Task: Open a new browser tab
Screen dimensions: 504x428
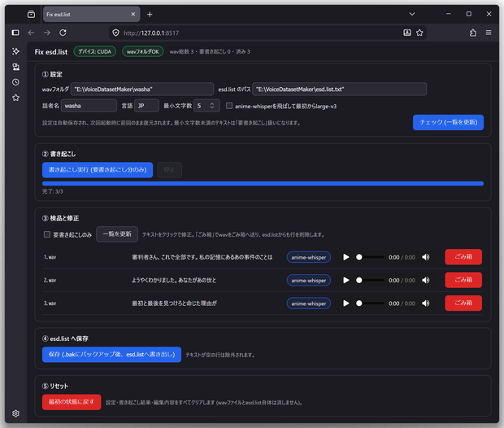Action: point(150,14)
